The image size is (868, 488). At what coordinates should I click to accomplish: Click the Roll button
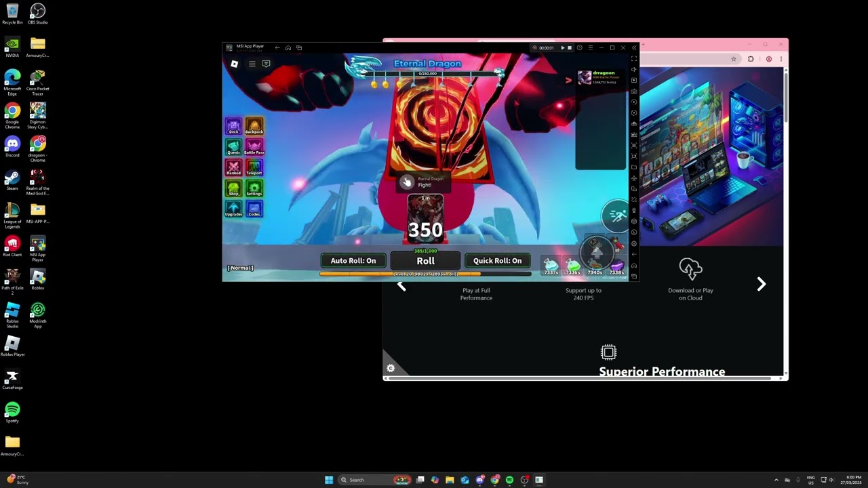point(426,261)
